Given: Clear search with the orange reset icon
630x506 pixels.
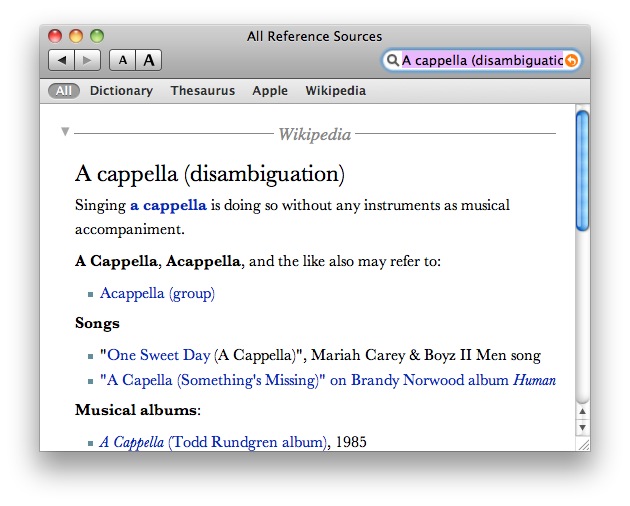Looking at the screenshot, I should click(x=571, y=60).
